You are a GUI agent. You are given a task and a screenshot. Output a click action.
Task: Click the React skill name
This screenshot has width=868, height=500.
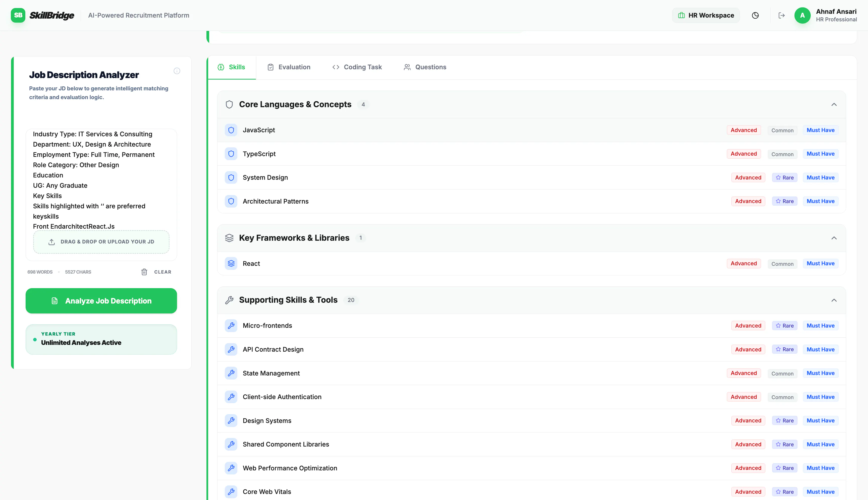[x=251, y=263]
